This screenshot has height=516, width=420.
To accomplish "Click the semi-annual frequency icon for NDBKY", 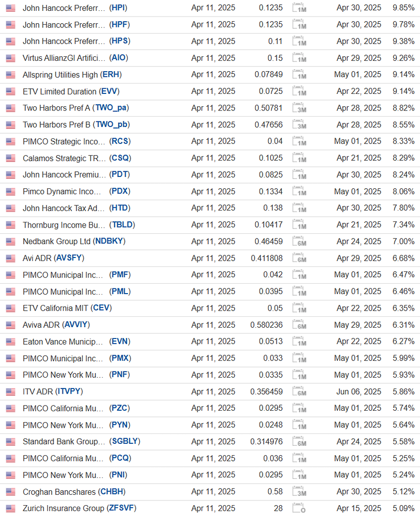I will 299,241.
